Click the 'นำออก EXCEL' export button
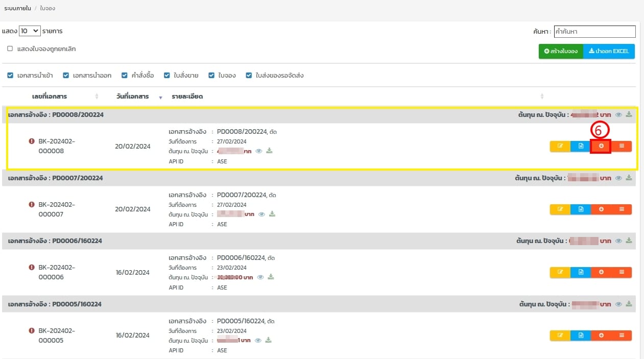644x359 pixels. [609, 52]
